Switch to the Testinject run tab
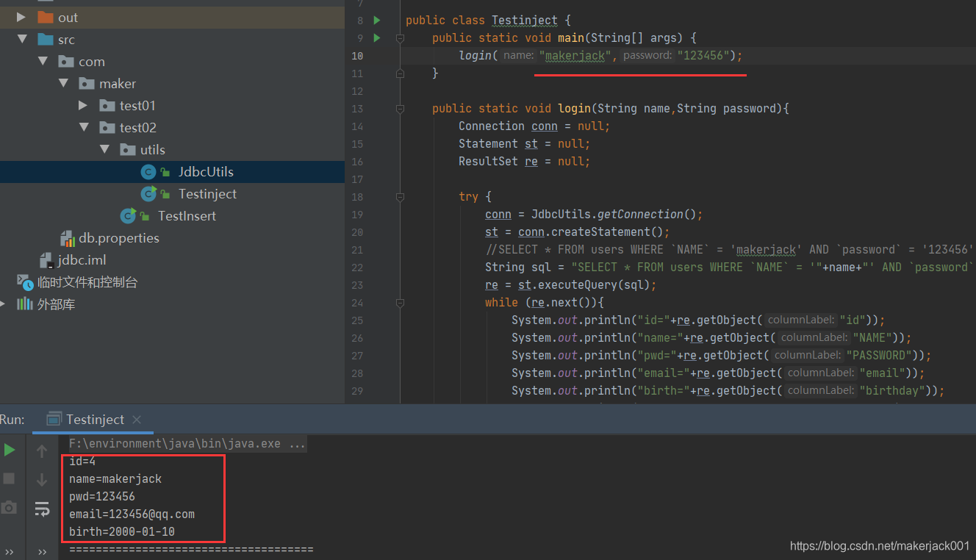 (x=95, y=420)
